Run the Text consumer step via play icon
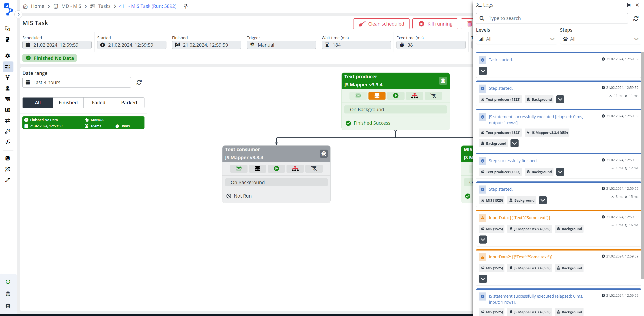The width and height of the screenshot is (644, 316). coord(276,168)
